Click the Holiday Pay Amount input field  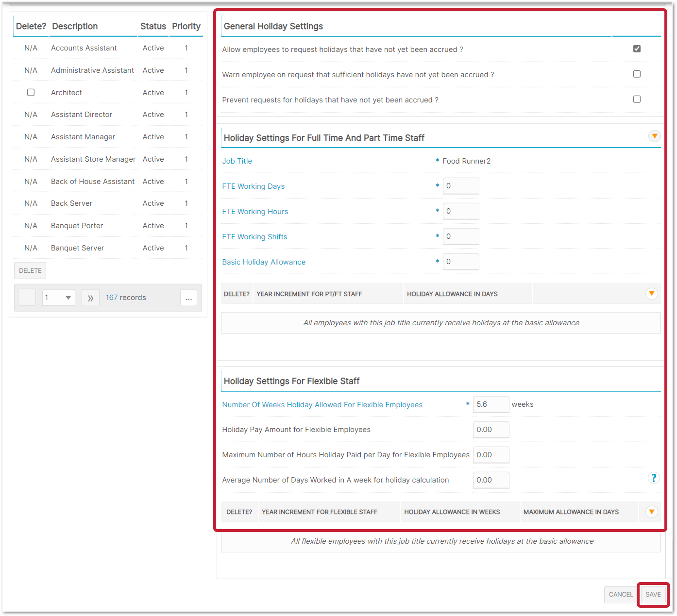(x=491, y=430)
